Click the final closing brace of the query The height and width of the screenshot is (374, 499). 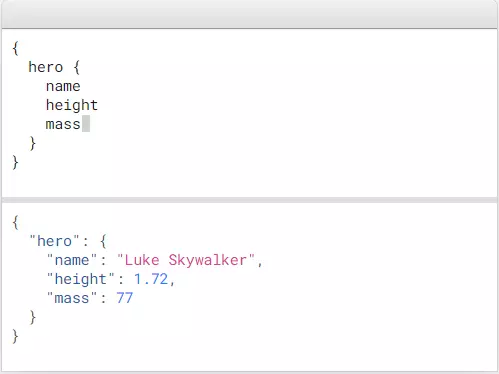click(15, 162)
